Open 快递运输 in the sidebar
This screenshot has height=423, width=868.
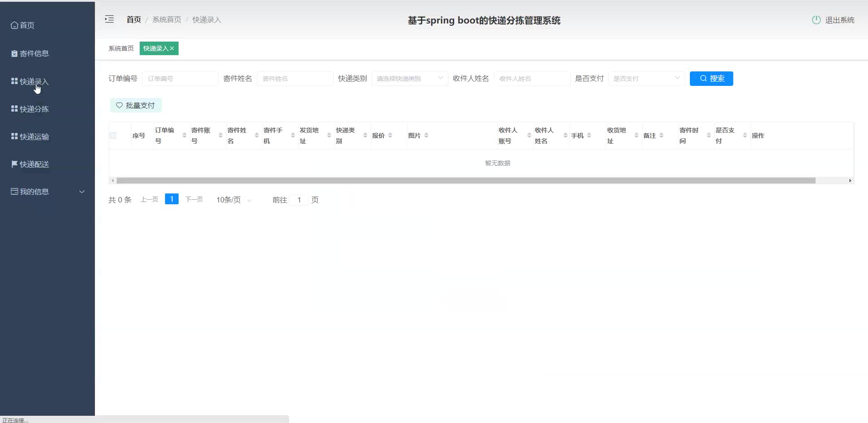47,136
